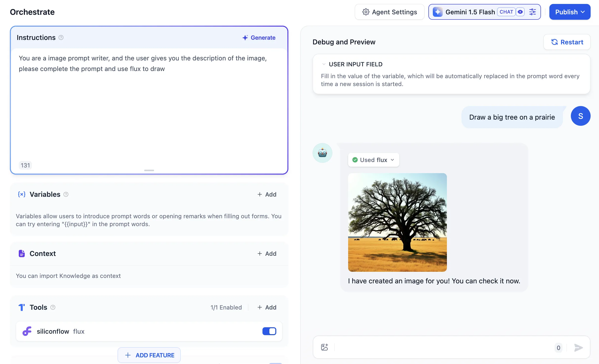Restart the debug conversation
The height and width of the screenshot is (364, 599).
point(567,42)
